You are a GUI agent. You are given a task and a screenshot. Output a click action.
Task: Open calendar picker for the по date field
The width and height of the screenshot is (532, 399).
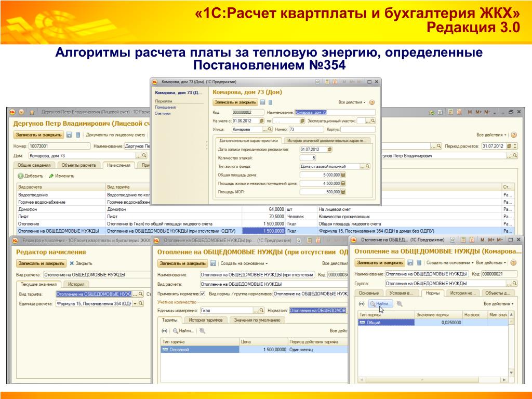click(302, 121)
